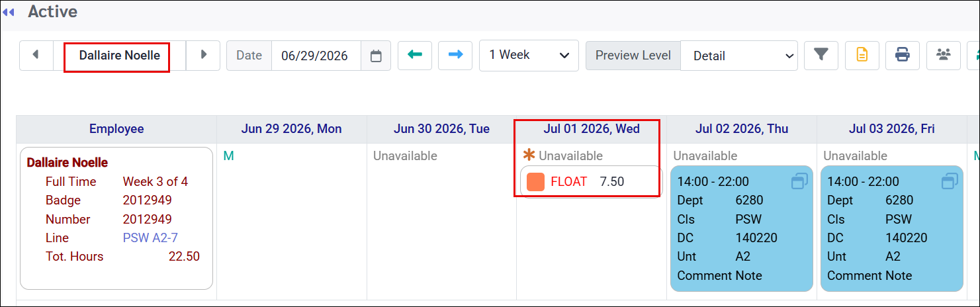Click the orange FLOAT color swatch
This screenshot has height=307, width=980.
pos(536,182)
